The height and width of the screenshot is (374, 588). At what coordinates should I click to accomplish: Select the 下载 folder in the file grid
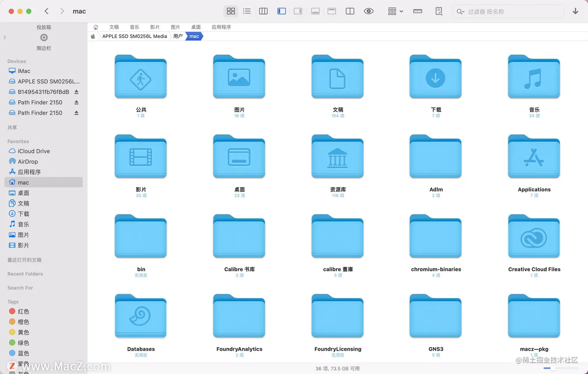click(x=436, y=77)
